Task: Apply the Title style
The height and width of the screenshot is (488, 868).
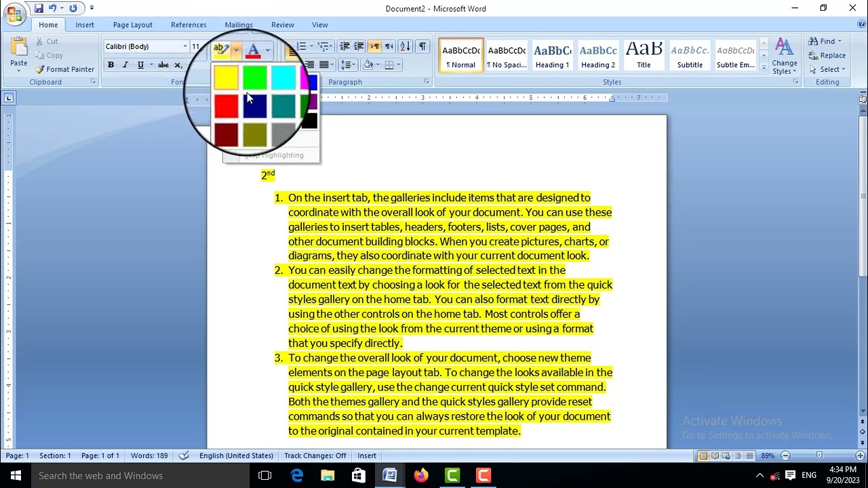Action: (x=644, y=55)
